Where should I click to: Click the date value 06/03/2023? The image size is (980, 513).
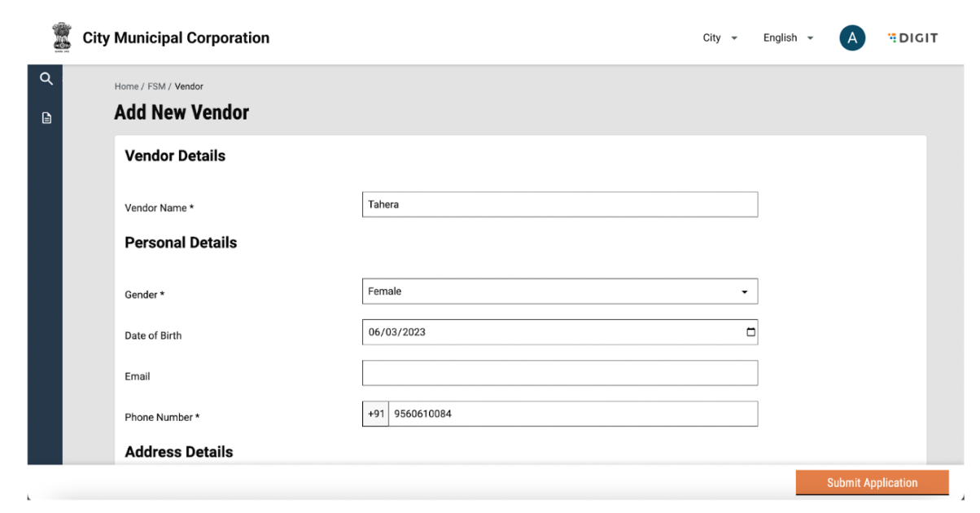[397, 332]
